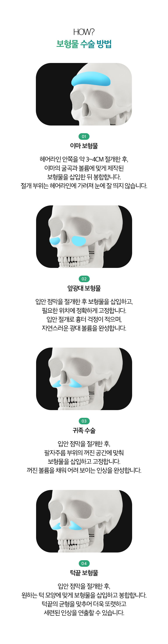Open the front cheekbone implant skull image
Screen dimensions: 168x644
[84, 237]
